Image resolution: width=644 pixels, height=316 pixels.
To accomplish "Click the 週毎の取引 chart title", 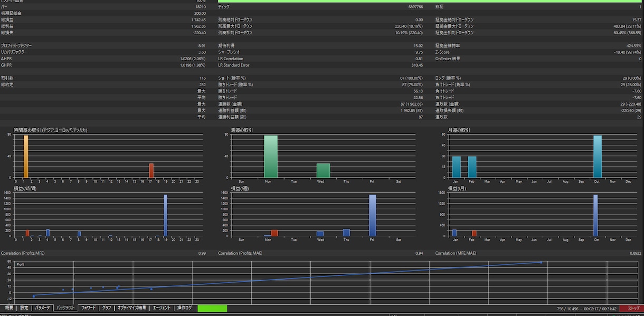I will [242, 130].
